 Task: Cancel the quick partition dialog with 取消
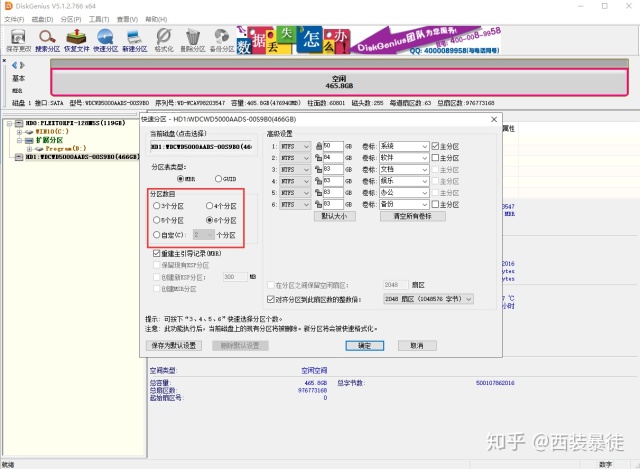417,346
